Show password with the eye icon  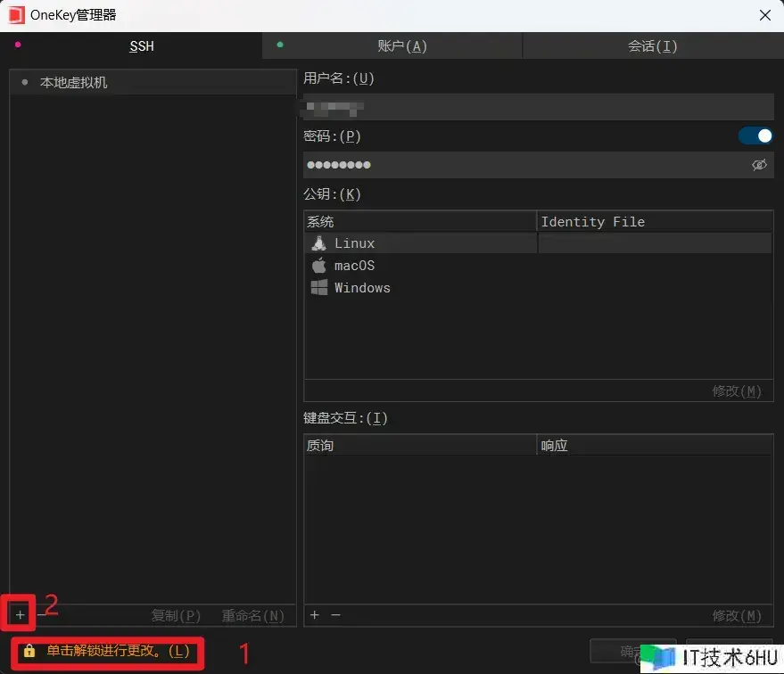coord(759,165)
